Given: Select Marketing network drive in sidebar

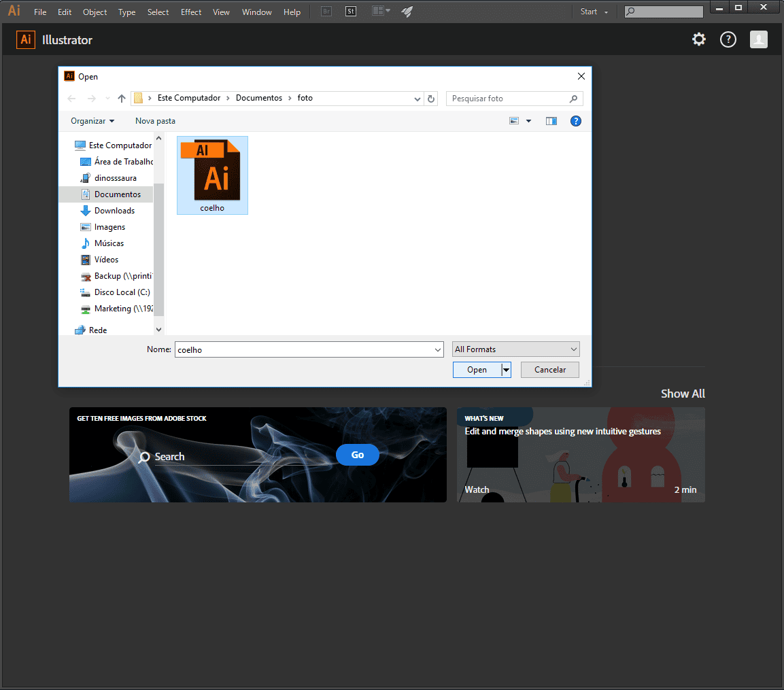Looking at the screenshot, I should [116, 309].
